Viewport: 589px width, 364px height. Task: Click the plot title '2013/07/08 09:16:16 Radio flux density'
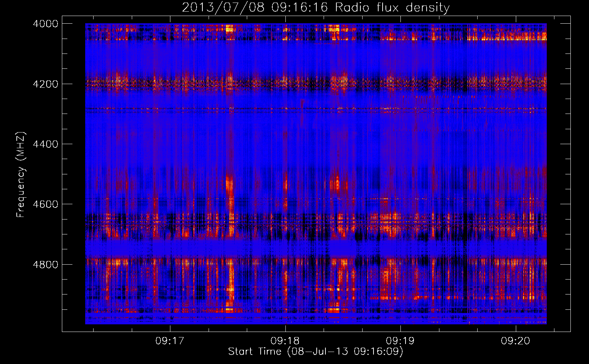(x=316, y=8)
